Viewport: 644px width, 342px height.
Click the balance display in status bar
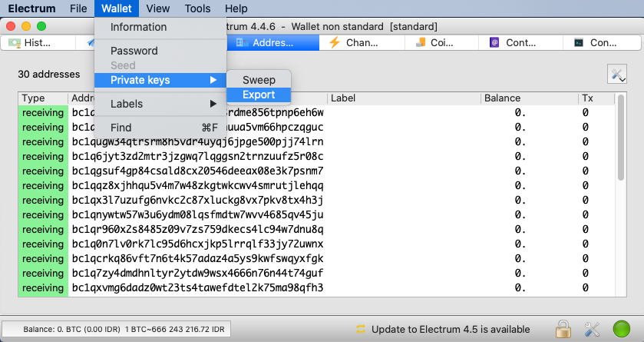click(x=116, y=329)
